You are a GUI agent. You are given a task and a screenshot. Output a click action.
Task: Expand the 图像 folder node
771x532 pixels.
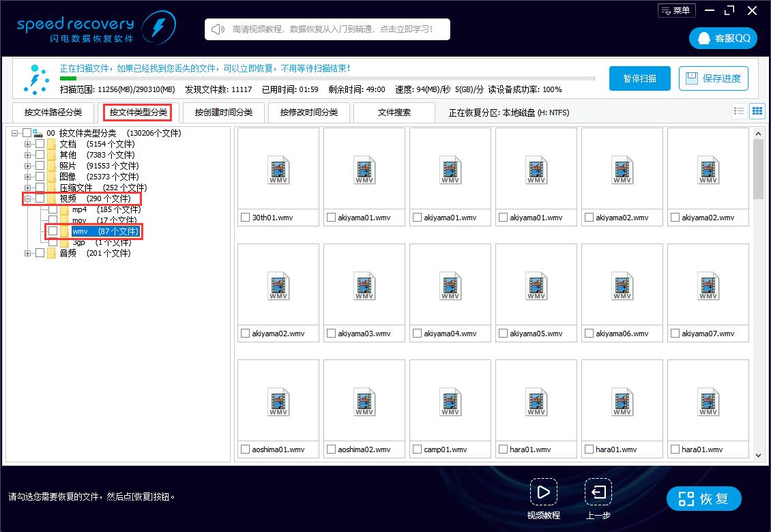click(27, 177)
